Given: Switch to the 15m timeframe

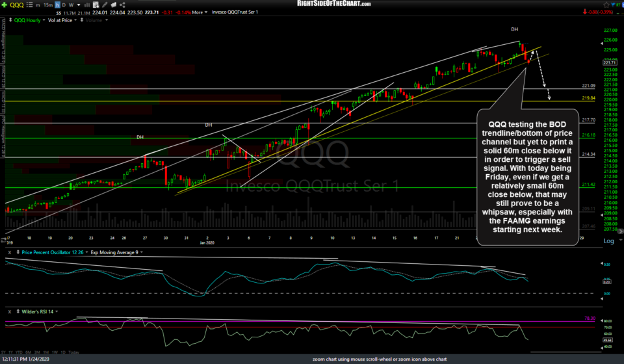Looking at the screenshot, I should pos(48,5).
